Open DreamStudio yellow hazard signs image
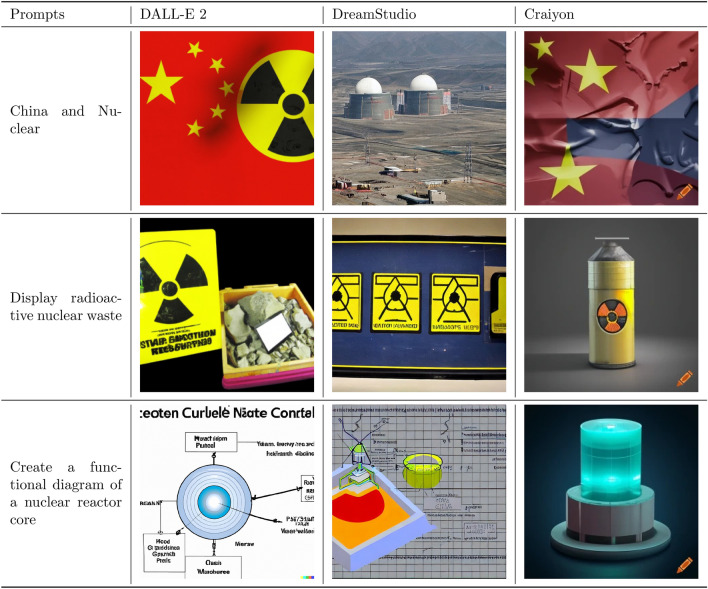The width and height of the screenshot is (708, 589). pyautogui.click(x=419, y=305)
